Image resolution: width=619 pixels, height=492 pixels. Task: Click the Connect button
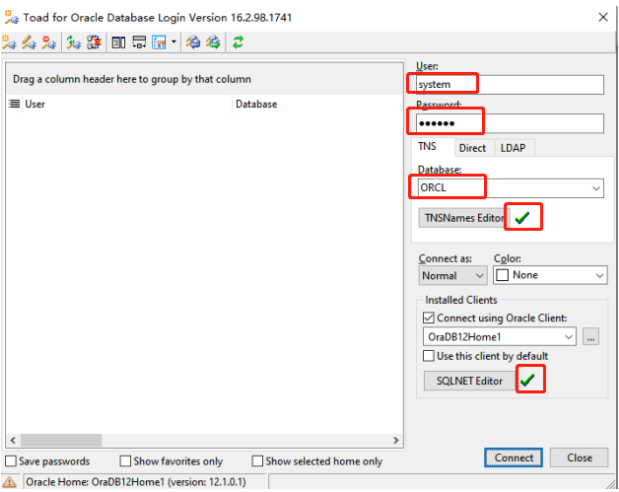514,458
